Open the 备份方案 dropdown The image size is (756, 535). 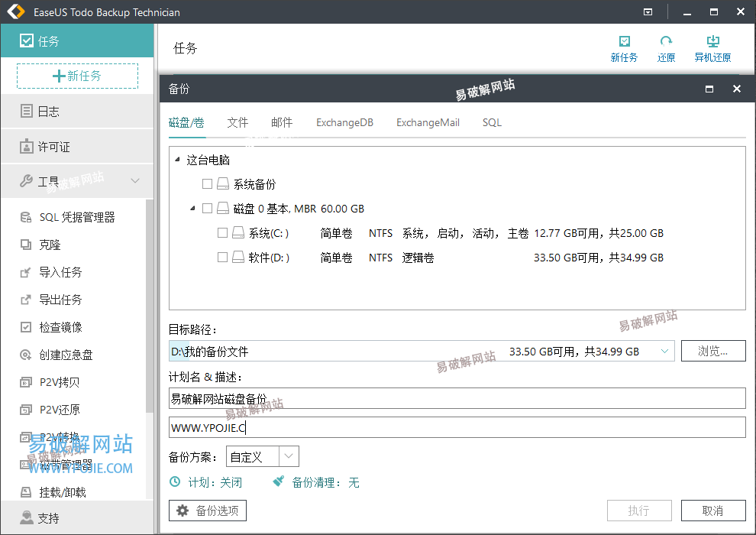pos(289,457)
